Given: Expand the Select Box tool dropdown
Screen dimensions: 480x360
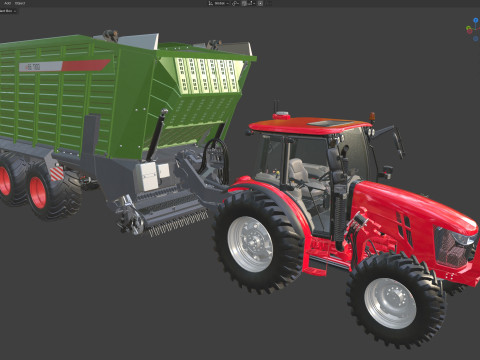Looking at the screenshot, I should pyautogui.click(x=8, y=11).
